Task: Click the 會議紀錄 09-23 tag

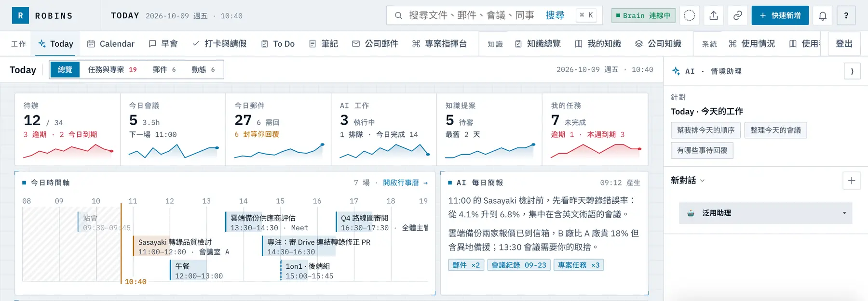Action: coord(518,265)
